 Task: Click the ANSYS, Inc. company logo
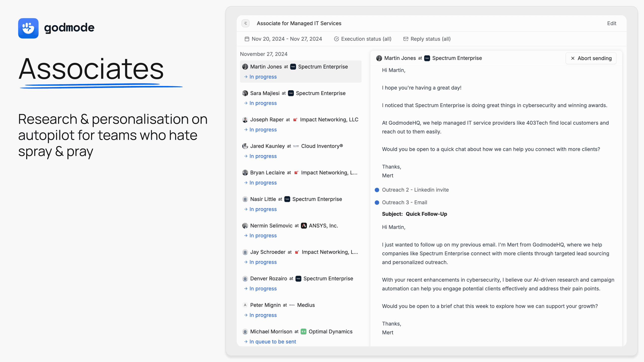[x=304, y=226]
